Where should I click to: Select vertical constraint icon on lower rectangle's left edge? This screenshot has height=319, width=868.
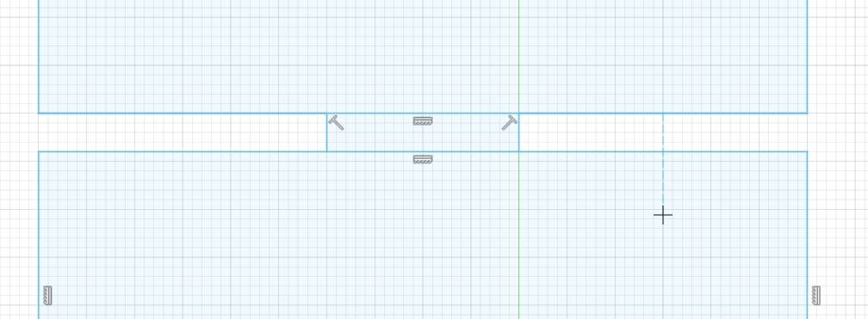point(47,295)
